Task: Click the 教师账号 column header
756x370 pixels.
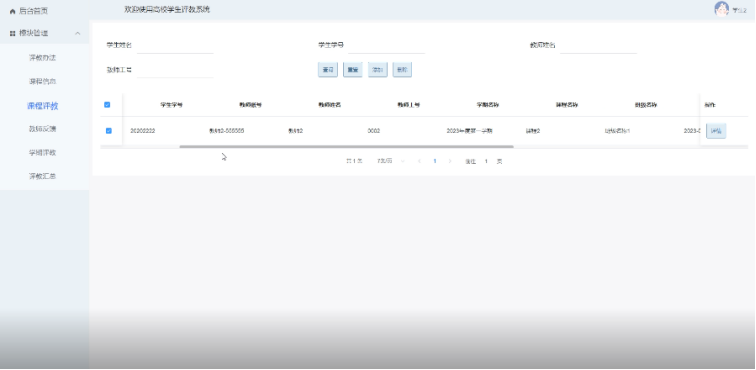Action: [251, 105]
